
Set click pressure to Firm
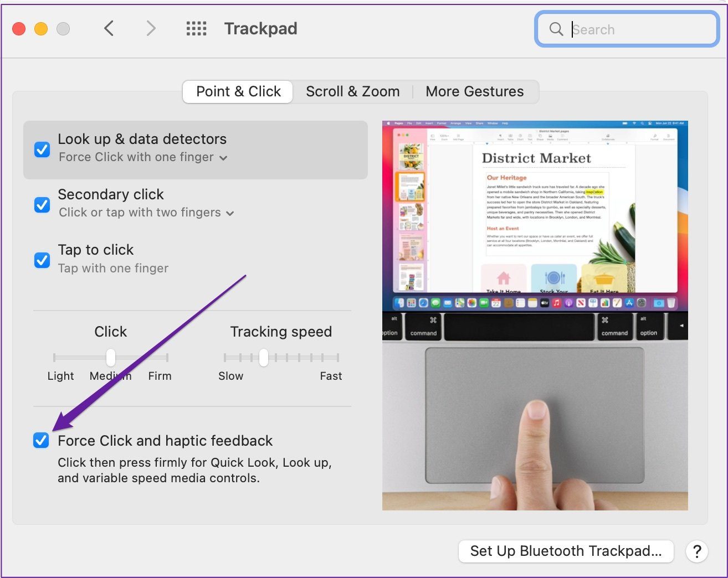pyautogui.click(x=160, y=376)
